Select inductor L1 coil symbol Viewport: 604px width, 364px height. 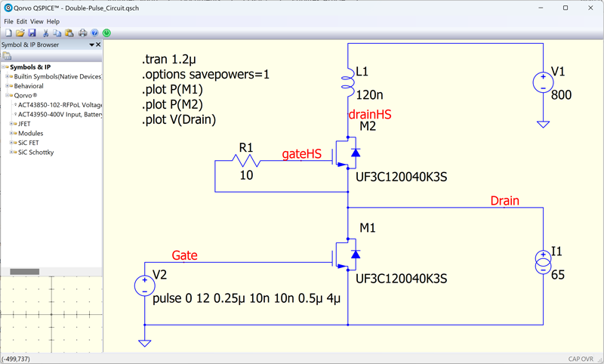[x=348, y=82]
